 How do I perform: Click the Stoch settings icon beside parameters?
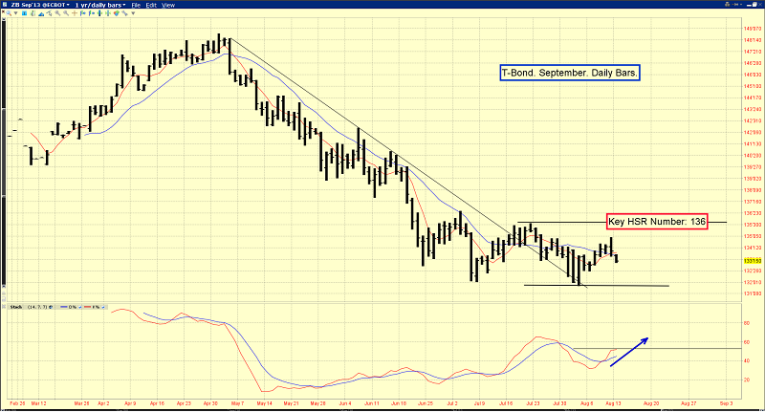[x=50, y=307]
